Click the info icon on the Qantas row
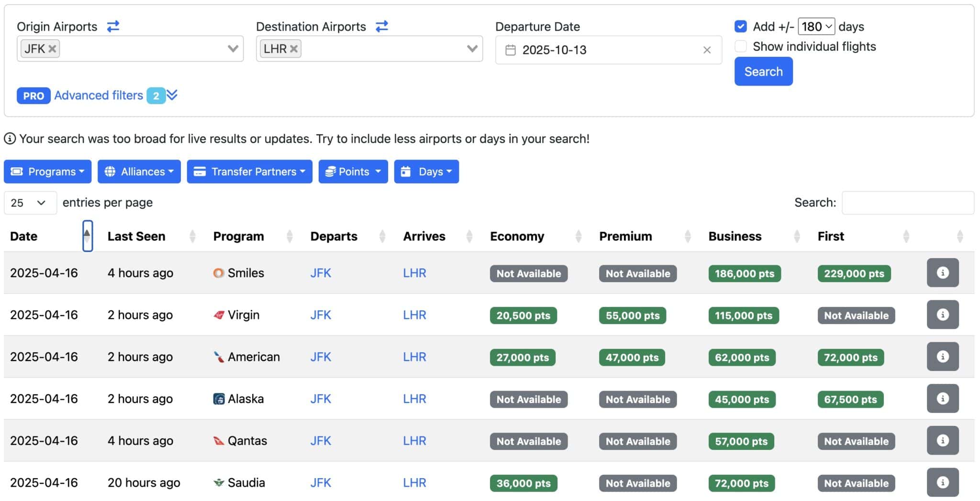Viewport: 980px width, 501px height. click(943, 440)
